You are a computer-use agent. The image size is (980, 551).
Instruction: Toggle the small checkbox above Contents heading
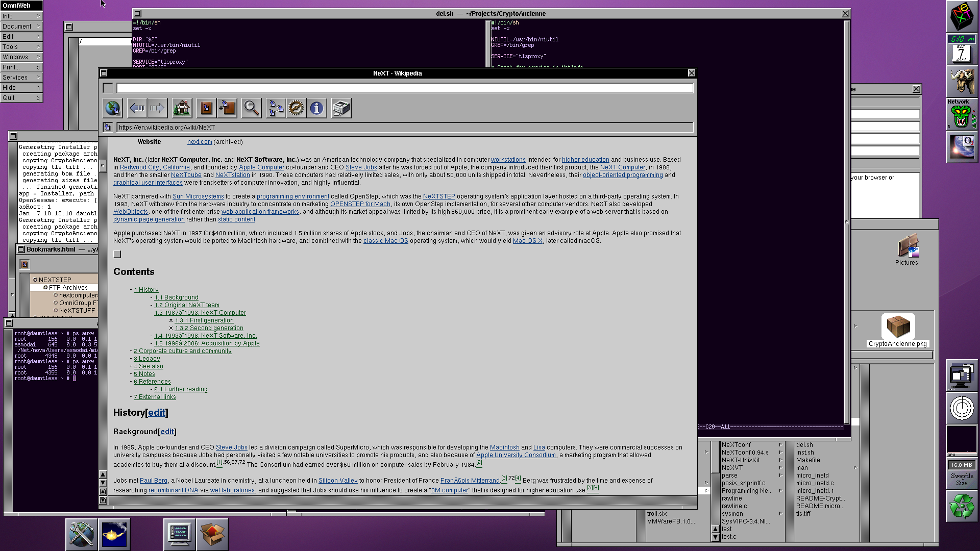(x=117, y=254)
